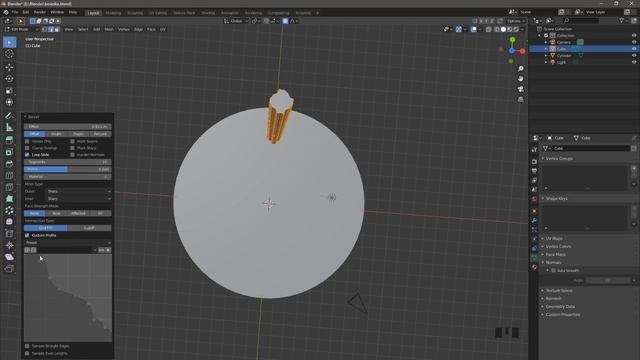Select Width bevel method button
Viewport: 640px width, 360px height.
point(56,134)
